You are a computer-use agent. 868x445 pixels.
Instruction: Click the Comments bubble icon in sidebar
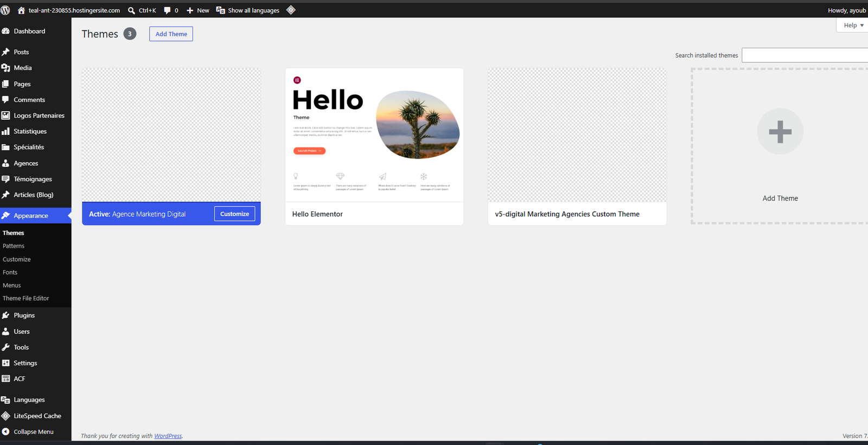(x=6, y=100)
